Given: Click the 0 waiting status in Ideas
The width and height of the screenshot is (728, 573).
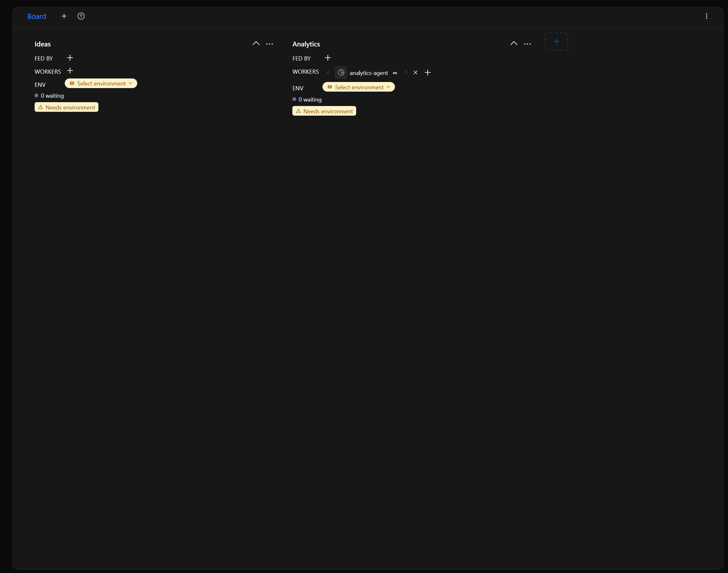Looking at the screenshot, I should click(x=49, y=96).
